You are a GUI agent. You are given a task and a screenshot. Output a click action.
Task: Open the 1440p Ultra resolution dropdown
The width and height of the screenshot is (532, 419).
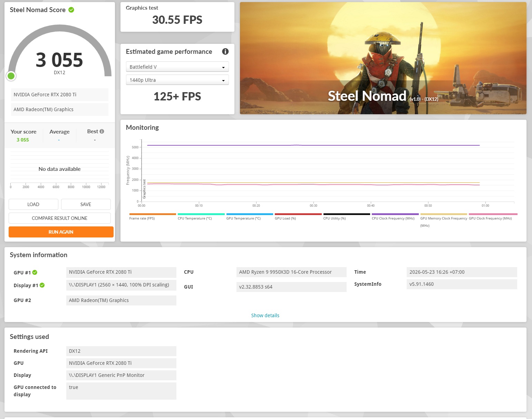[177, 80]
